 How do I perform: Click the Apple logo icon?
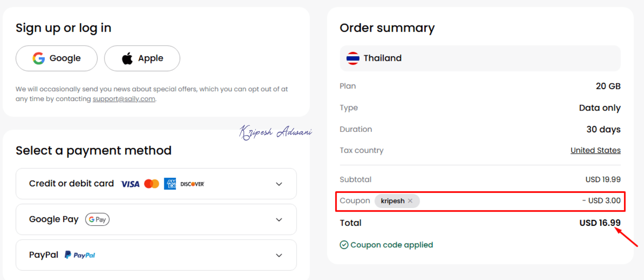pos(127,58)
